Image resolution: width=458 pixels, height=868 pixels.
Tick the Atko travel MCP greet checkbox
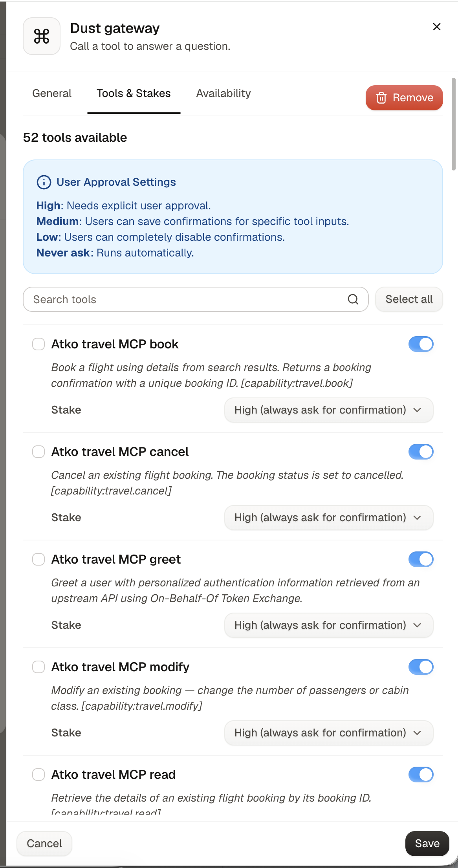38,559
